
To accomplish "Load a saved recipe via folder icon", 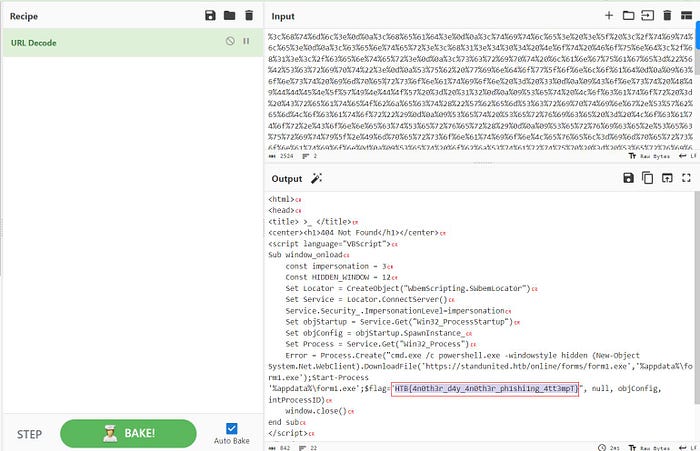I will [x=229, y=16].
